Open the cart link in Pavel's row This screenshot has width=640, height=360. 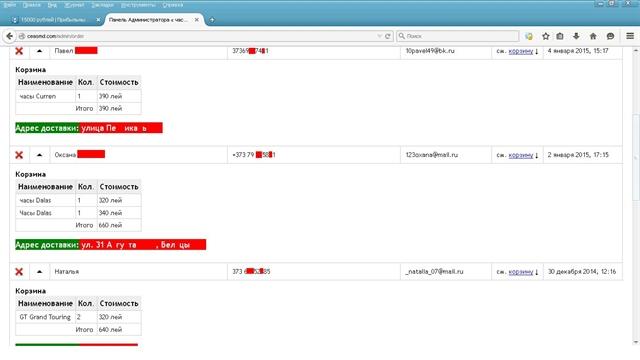click(x=520, y=51)
